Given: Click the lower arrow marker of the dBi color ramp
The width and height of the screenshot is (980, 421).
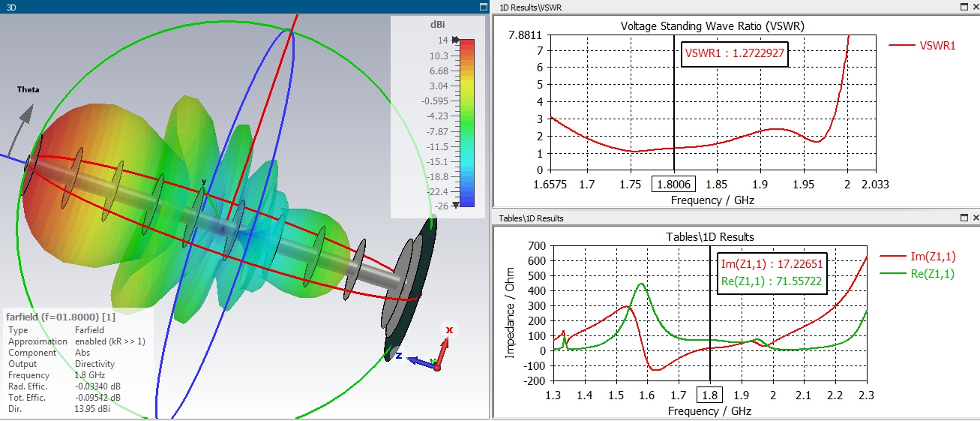Looking at the screenshot, I should click(x=454, y=205).
